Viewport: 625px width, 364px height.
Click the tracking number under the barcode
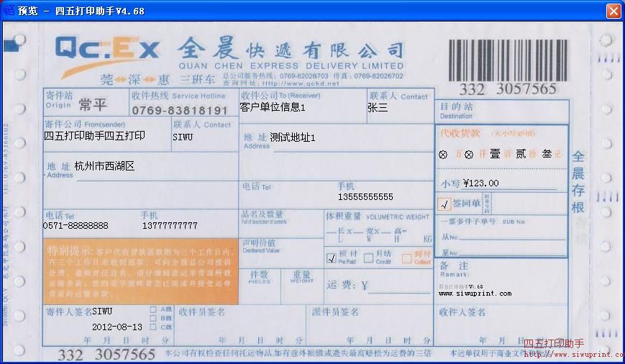tap(508, 89)
